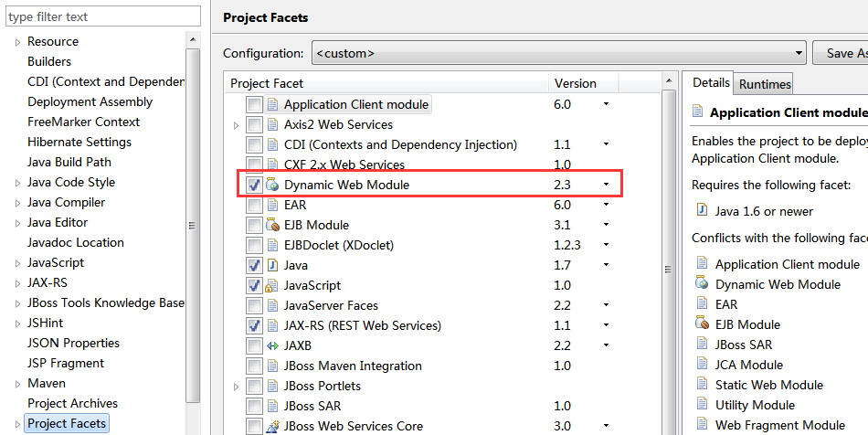Select Java Build Path in the tree

point(69,162)
